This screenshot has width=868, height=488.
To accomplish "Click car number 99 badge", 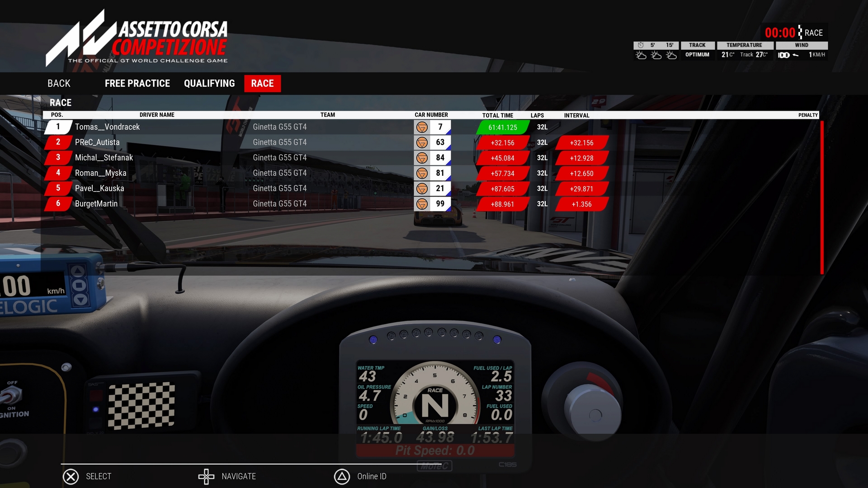I will coord(440,204).
